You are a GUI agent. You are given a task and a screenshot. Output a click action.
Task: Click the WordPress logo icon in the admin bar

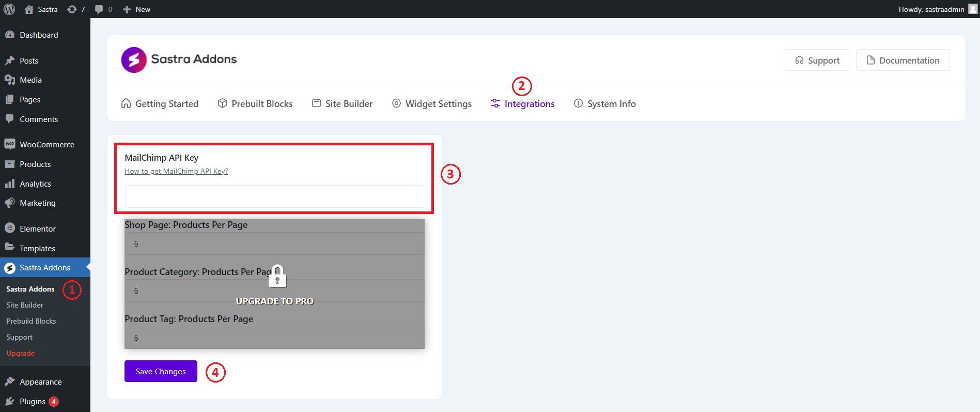pyautogui.click(x=9, y=9)
